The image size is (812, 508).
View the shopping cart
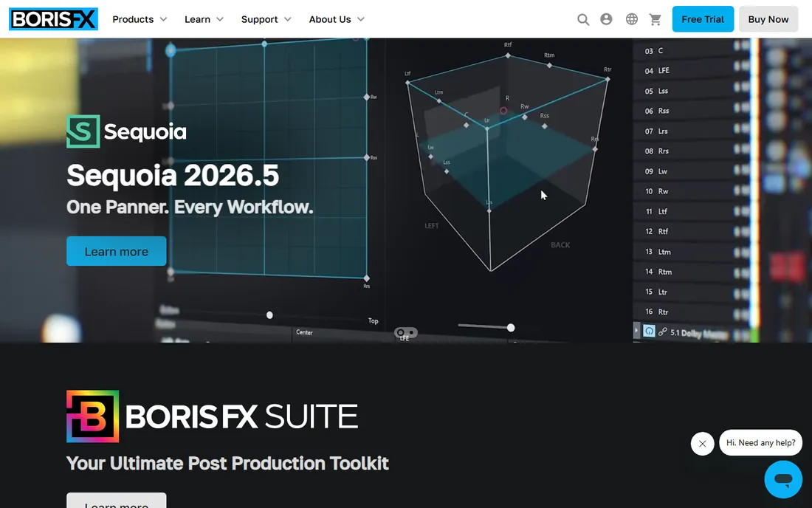pos(655,20)
